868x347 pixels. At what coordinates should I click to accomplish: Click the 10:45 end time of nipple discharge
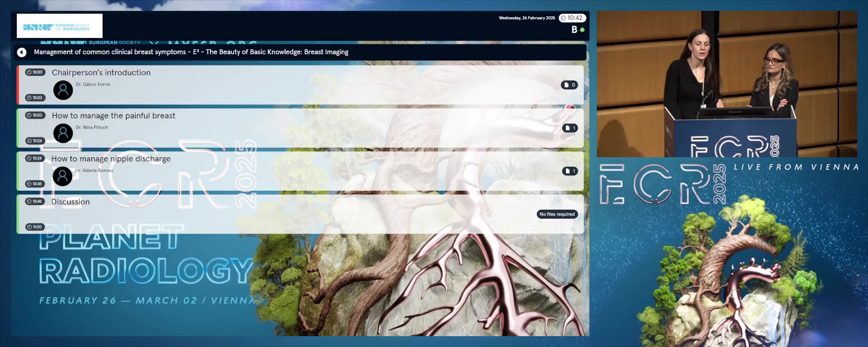point(35,184)
